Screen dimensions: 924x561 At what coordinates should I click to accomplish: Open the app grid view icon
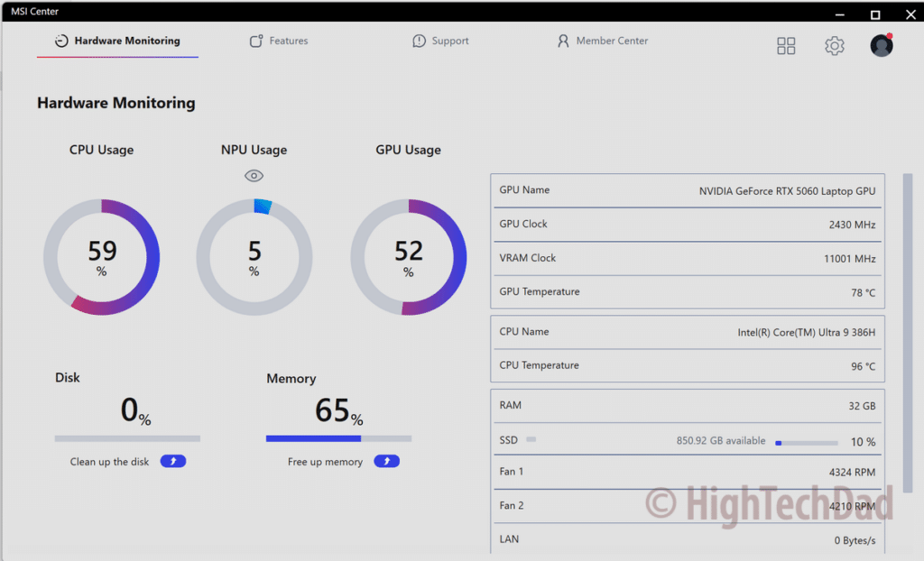[786, 45]
